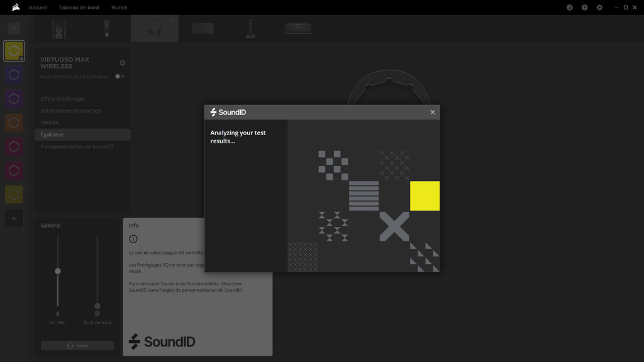
Task: Click the VIRTUOSO MAX WIRELESS device title
Action: point(65,63)
